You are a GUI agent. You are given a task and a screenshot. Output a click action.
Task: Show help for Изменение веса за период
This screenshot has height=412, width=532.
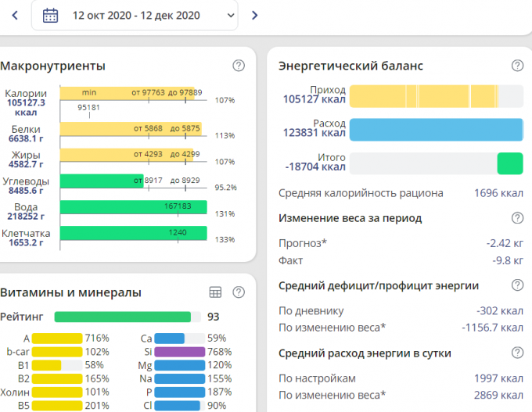[517, 218]
